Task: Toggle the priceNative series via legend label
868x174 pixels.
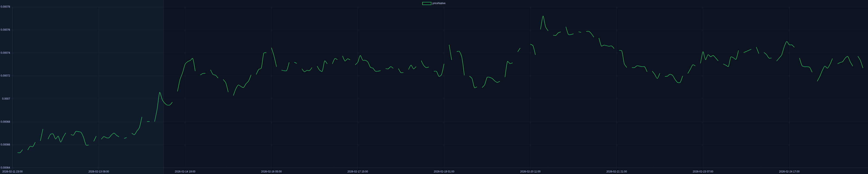Action: (x=439, y=3)
